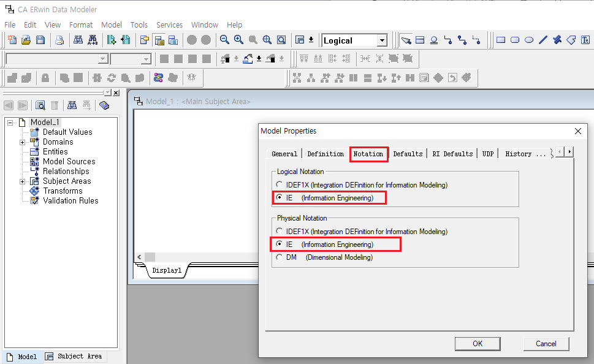The height and width of the screenshot is (364, 594).
Task: Select Logical Notation IDEF1X radio
Action: [x=280, y=184]
